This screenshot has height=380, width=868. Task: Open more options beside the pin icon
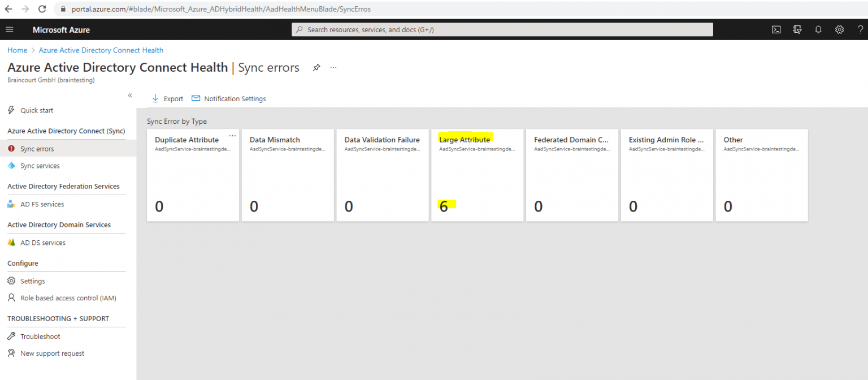coord(333,67)
